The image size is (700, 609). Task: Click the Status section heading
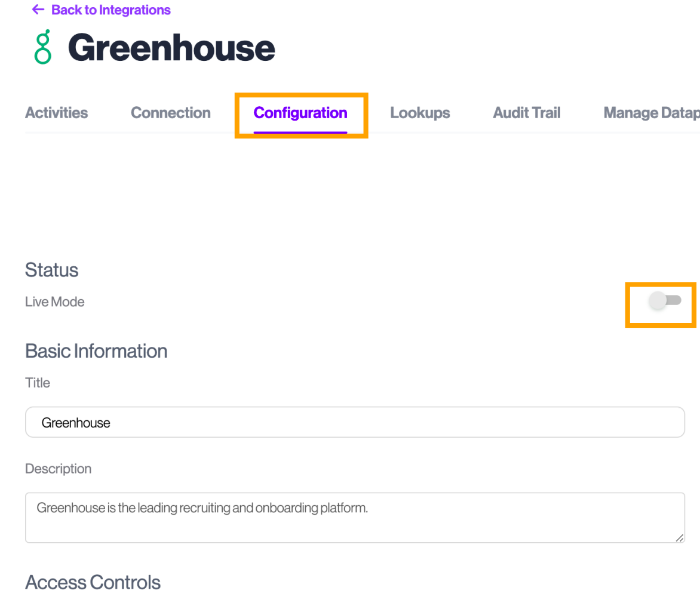point(52,270)
